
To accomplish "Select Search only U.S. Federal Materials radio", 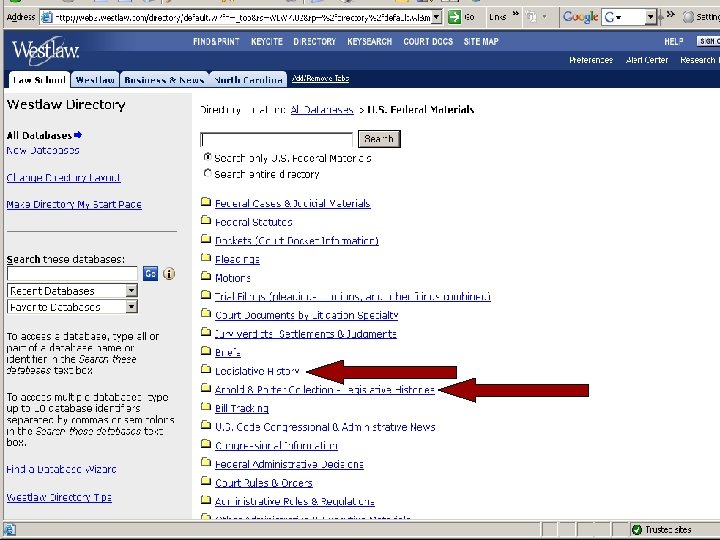I will 208,157.
